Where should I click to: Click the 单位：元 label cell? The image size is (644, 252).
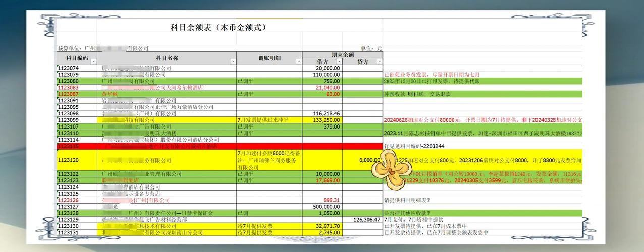coord(370,48)
